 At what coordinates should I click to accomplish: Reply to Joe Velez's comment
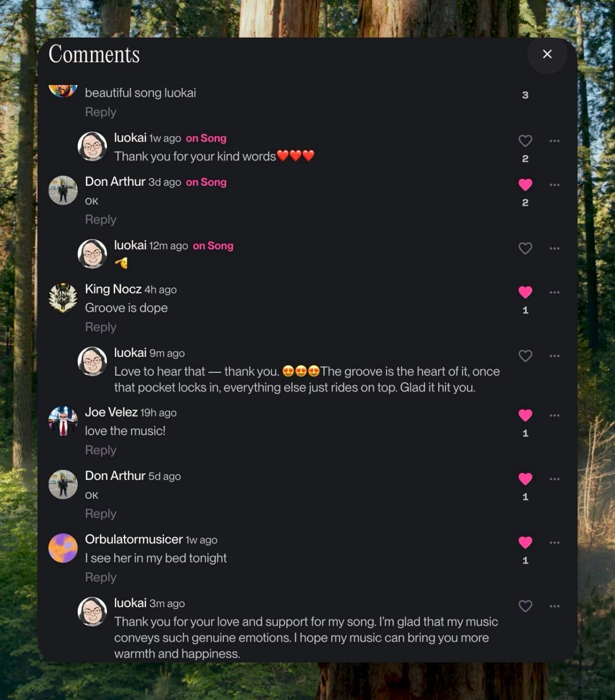tap(101, 450)
